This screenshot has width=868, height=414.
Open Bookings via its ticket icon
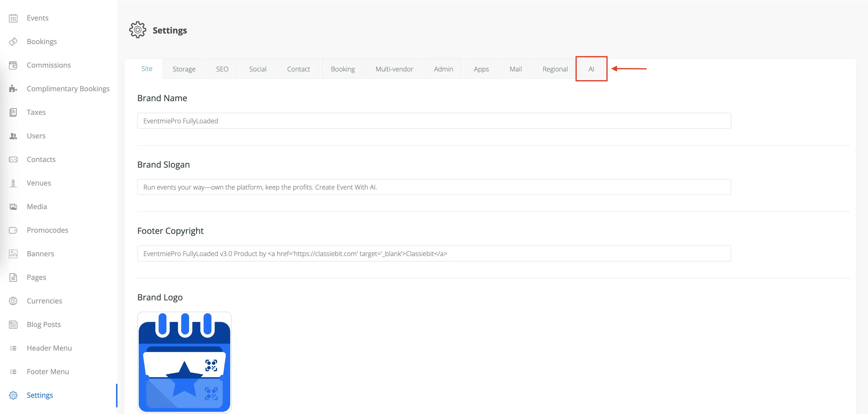click(x=13, y=41)
